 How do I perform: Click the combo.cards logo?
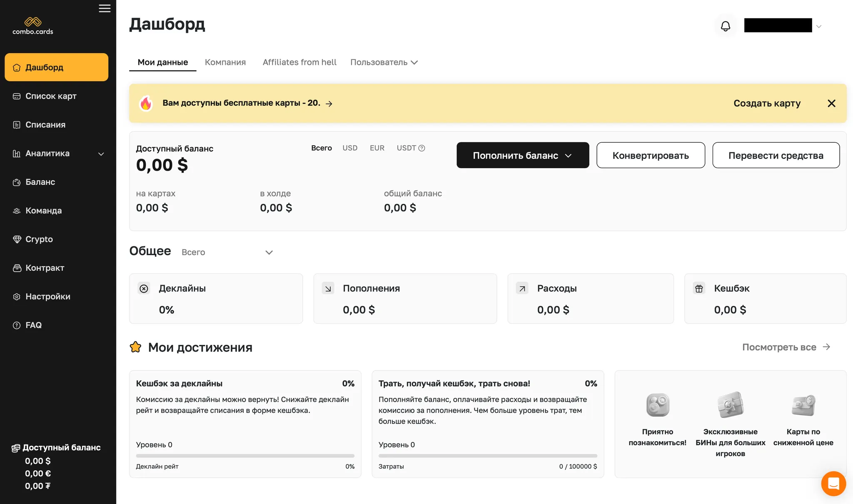(33, 26)
